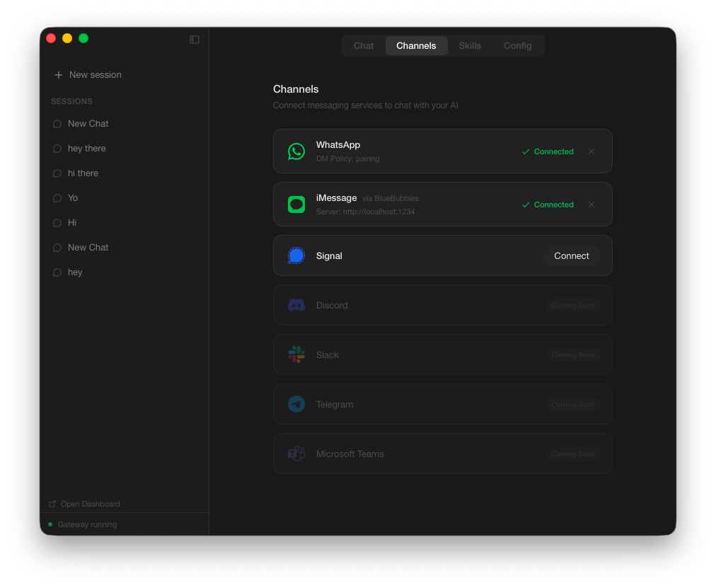This screenshot has height=588, width=716.
Task: Click the chat bubble icon beside 'hey there'
Action: pos(57,148)
